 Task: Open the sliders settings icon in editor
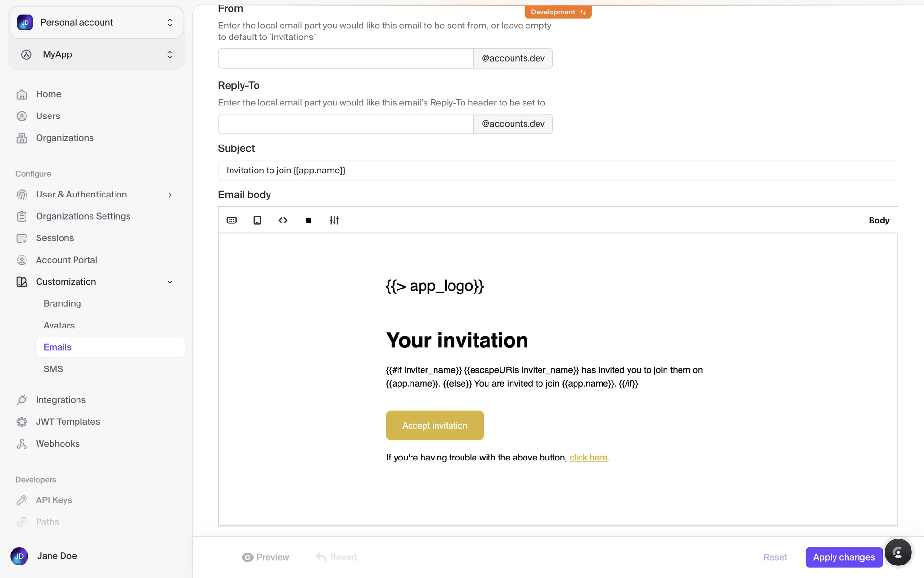tap(334, 220)
